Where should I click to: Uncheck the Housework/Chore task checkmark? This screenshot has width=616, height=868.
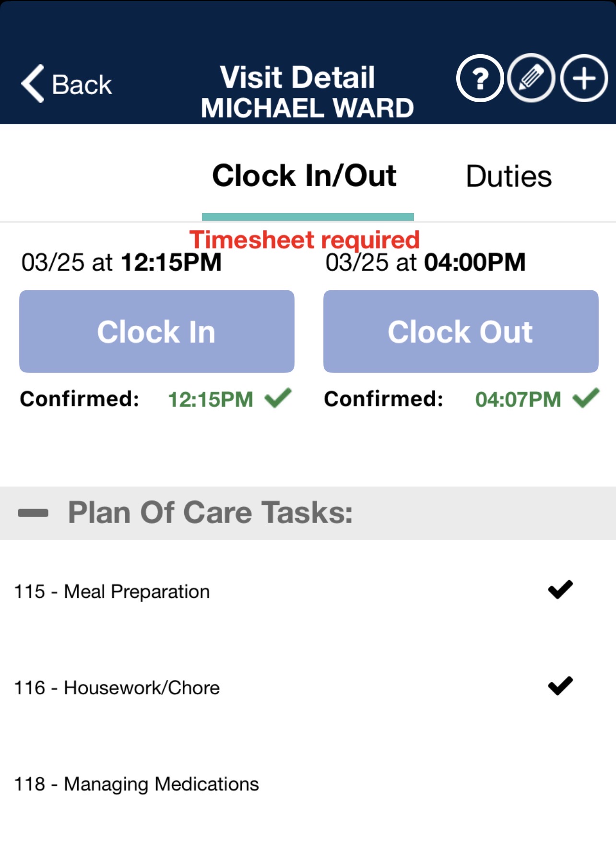click(560, 686)
